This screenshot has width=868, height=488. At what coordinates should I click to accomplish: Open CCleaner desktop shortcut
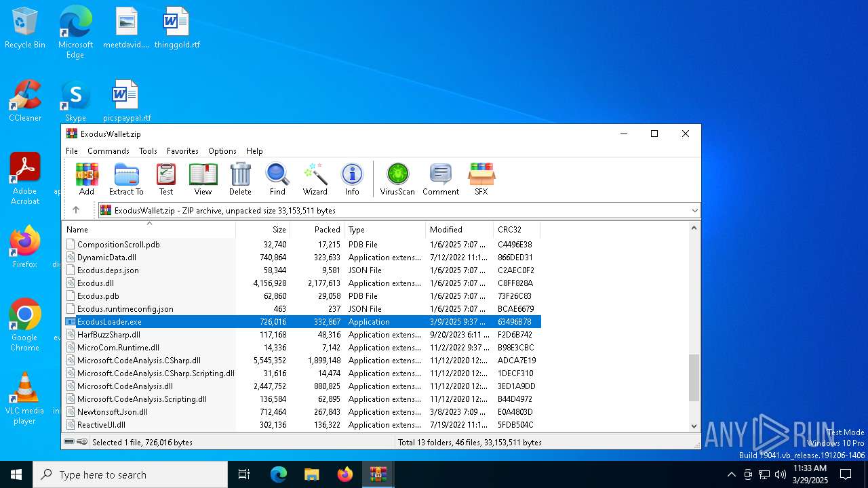click(x=25, y=101)
